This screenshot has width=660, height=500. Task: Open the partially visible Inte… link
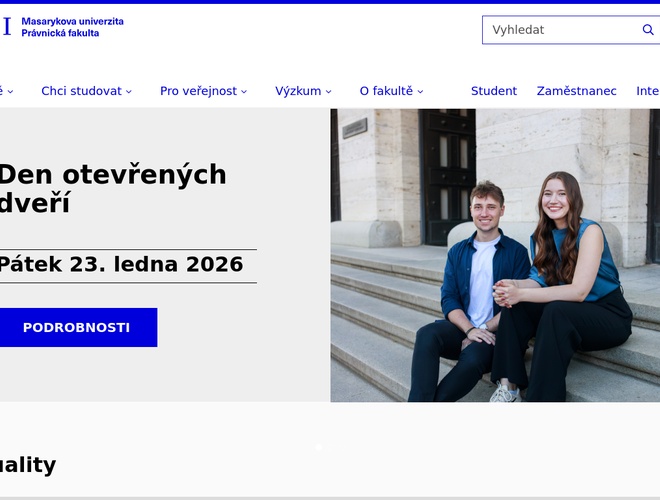click(647, 91)
